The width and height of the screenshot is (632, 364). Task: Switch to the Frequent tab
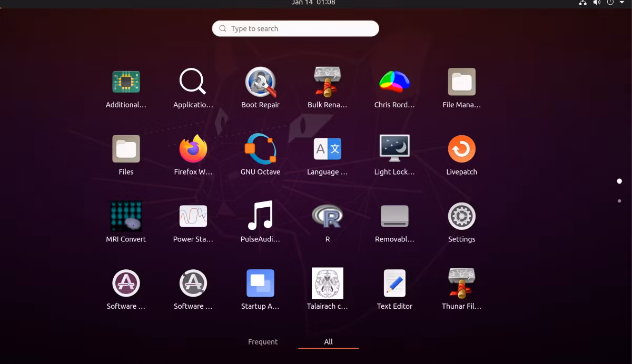263,342
